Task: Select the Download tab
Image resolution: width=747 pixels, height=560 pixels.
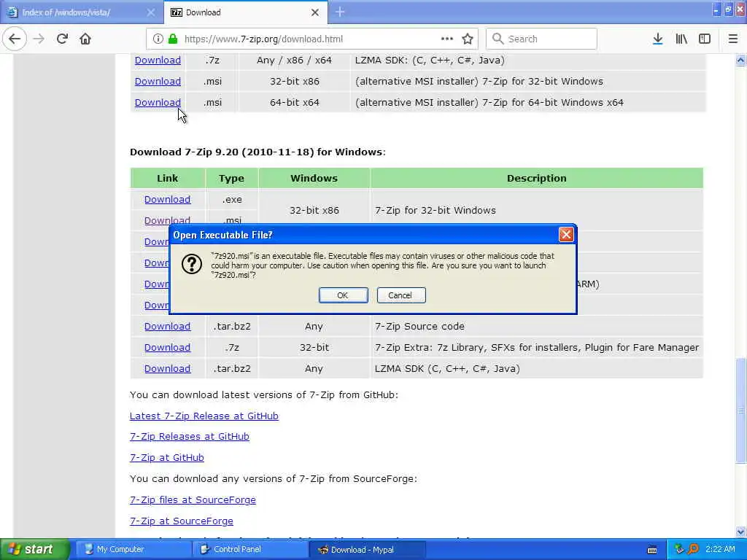Action: (245, 12)
